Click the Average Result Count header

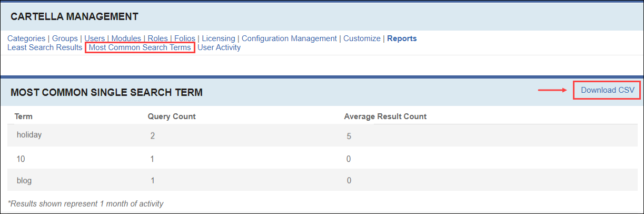click(385, 116)
